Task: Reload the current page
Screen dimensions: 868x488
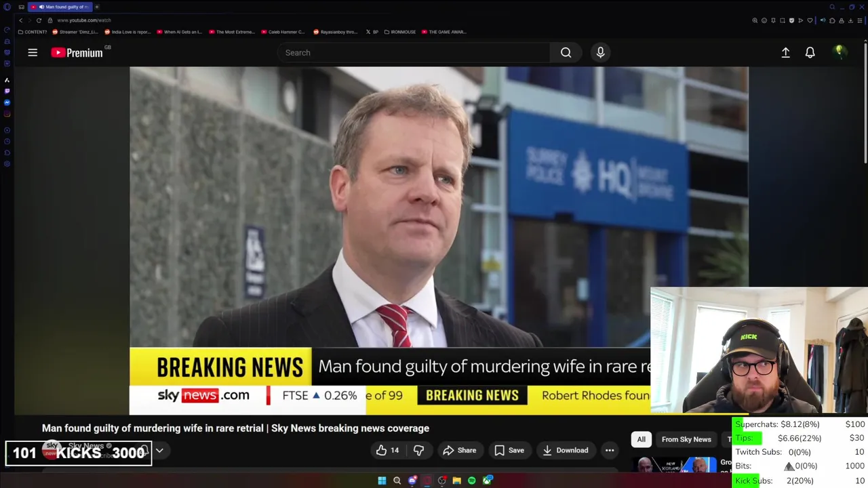Action: (39, 20)
